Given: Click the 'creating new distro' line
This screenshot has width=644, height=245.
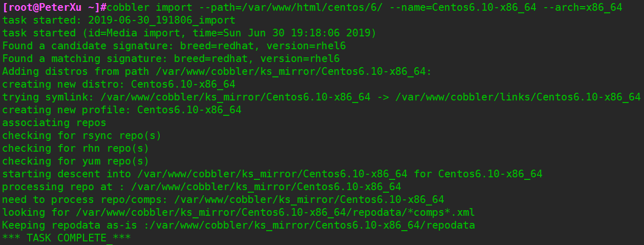Looking at the screenshot, I should click(x=119, y=84).
